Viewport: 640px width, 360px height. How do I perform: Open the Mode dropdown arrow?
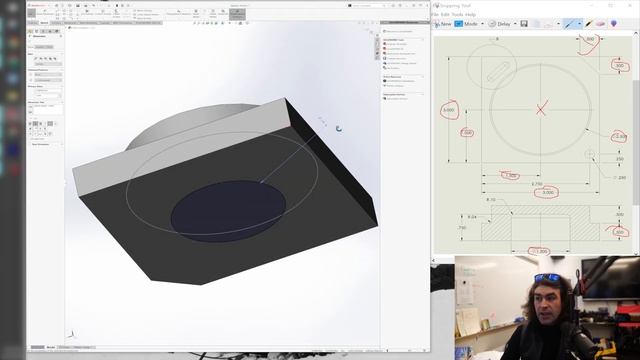482,24
